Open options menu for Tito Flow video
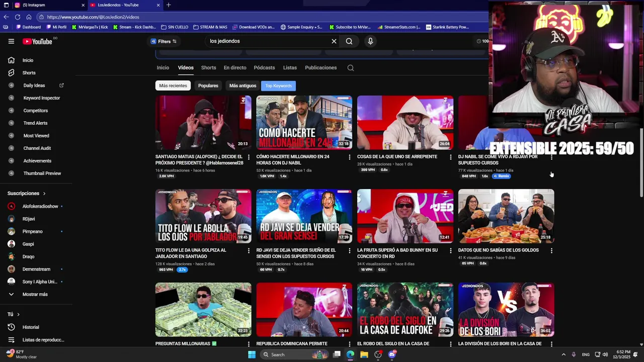Image resolution: width=644 pixels, height=362 pixels. point(249,251)
